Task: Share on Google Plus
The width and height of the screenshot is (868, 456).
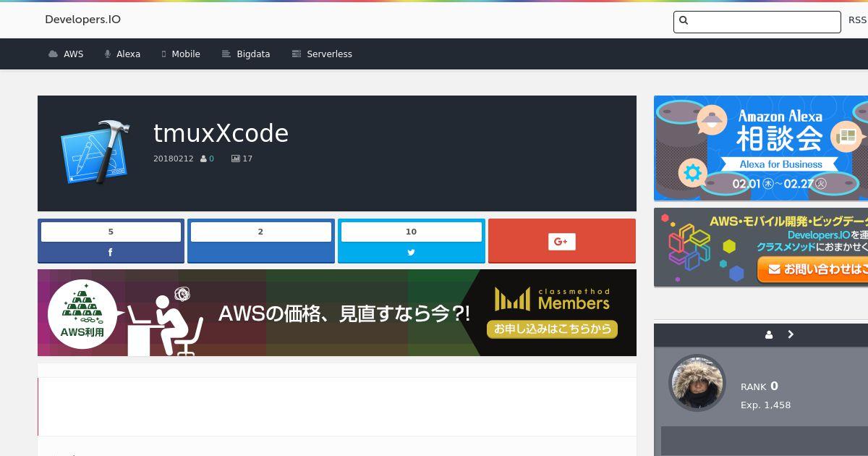Action: [x=562, y=241]
